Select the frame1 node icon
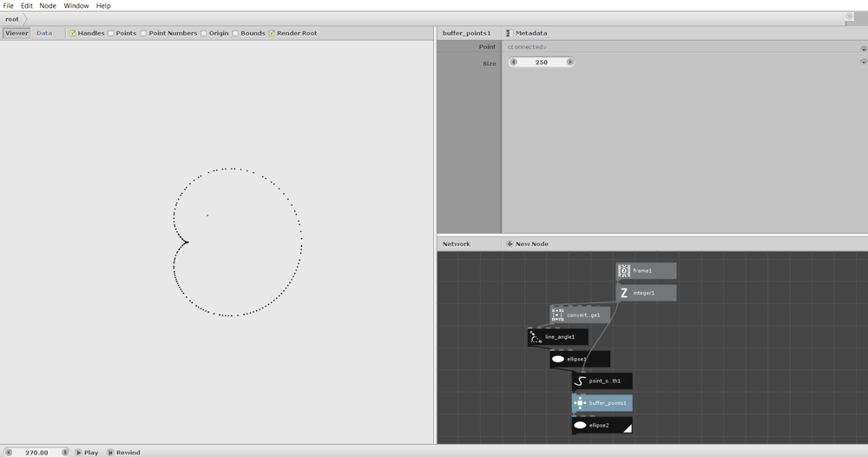868x457 pixels. click(624, 271)
